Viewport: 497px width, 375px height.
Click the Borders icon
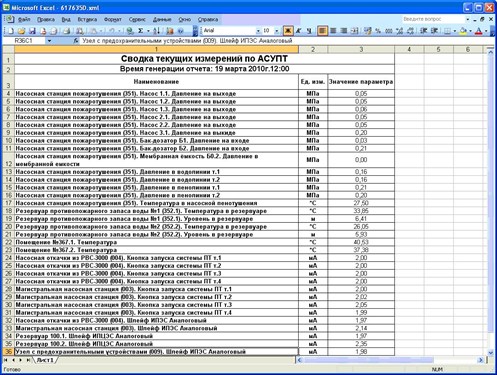(x=447, y=31)
